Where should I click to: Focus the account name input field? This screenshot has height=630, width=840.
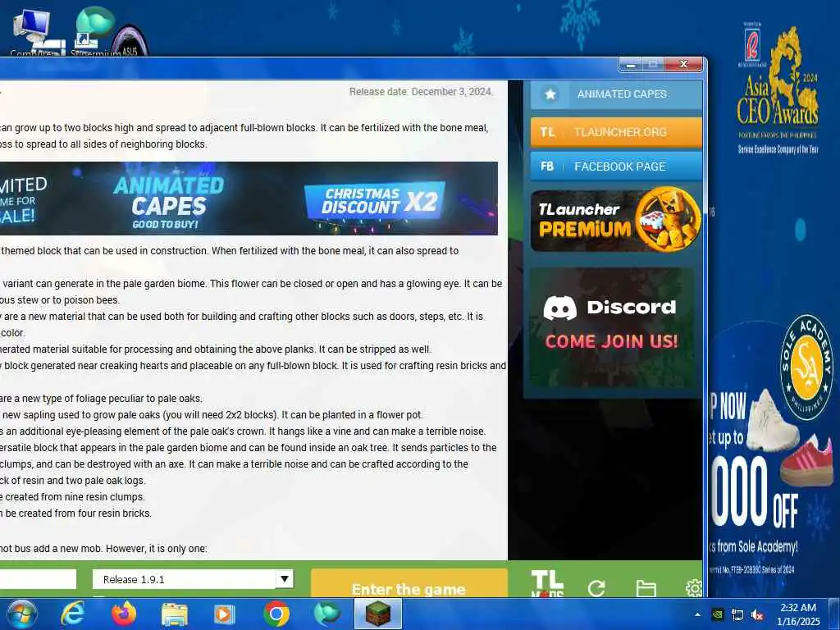click(38, 579)
